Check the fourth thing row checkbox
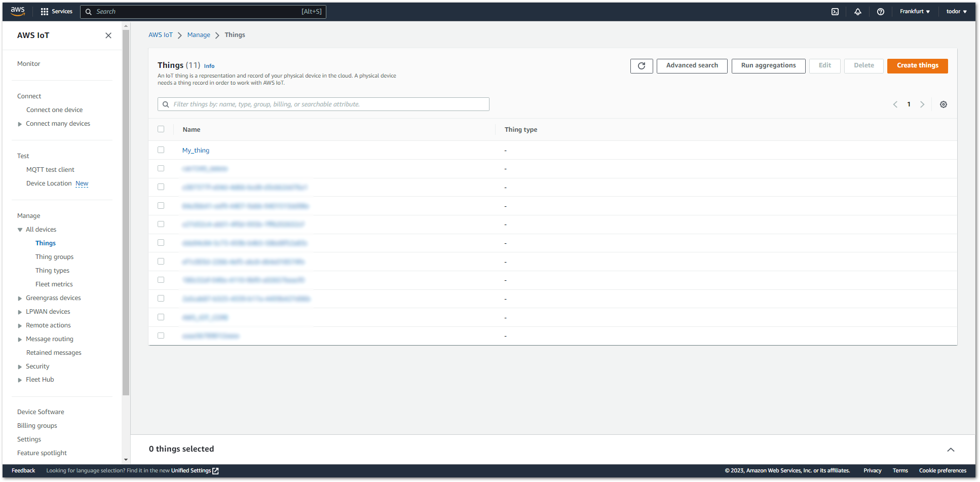The height and width of the screenshot is (482, 980). click(161, 206)
